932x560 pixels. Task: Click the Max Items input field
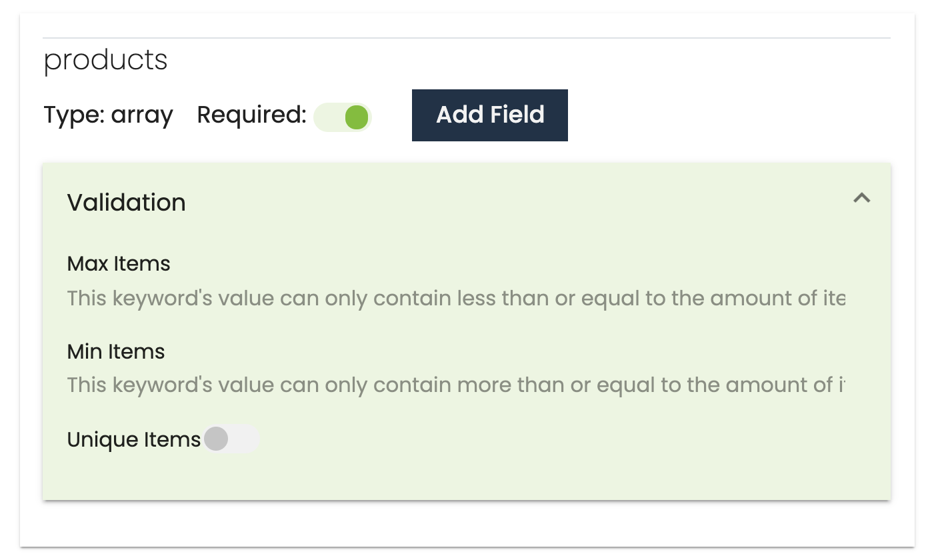coord(456,297)
